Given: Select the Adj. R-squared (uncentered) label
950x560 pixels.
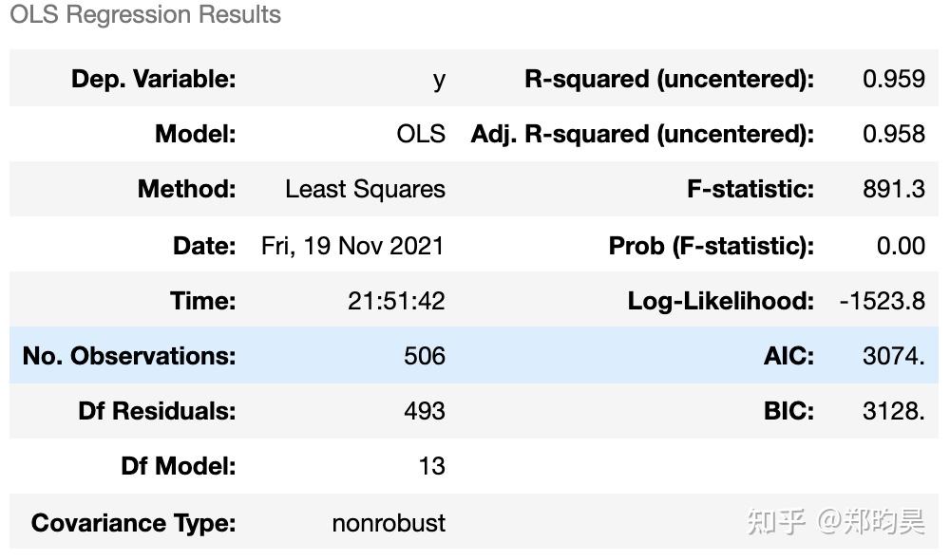Looking at the screenshot, I should click(643, 135).
